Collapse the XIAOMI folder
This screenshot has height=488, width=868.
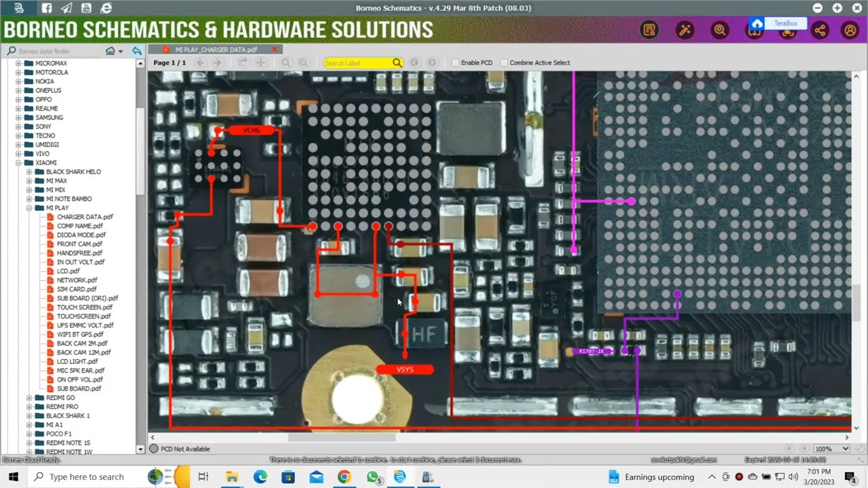[19, 163]
